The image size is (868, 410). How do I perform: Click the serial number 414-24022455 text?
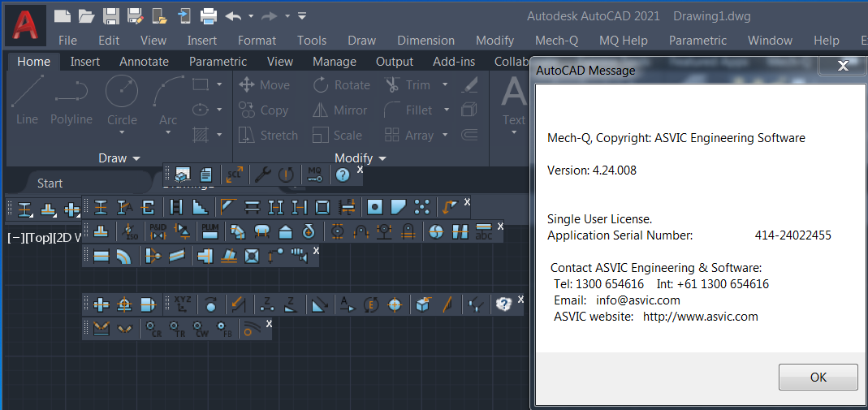[792, 235]
